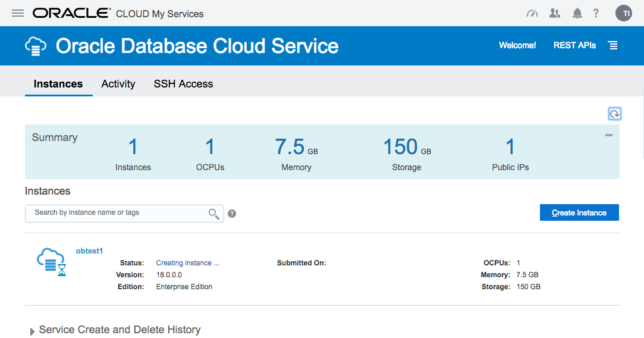Image resolution: width=644 pixels, height=338 pixels.
Task: Switch to the Instances tab
Action: (58, 84)
